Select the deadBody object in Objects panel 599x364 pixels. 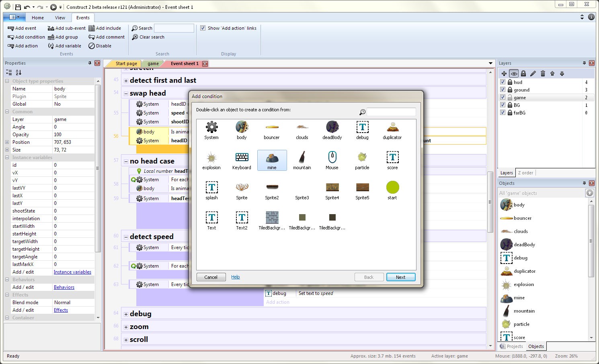tap(525, 244)
